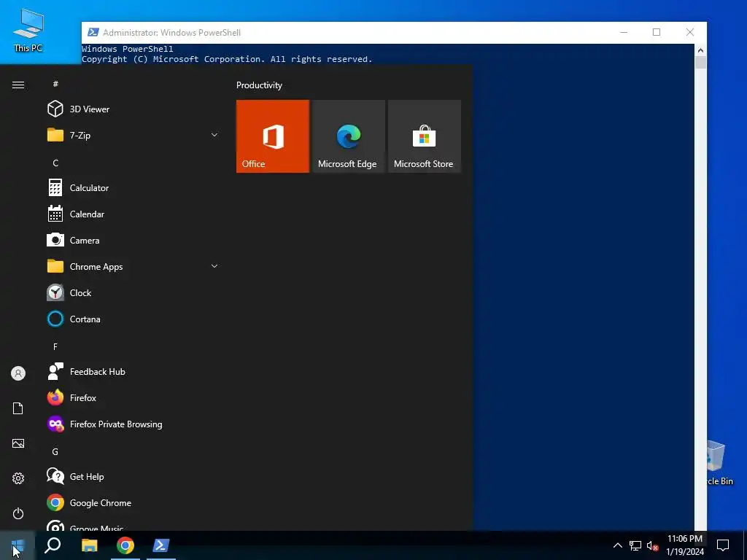This screenshot has width=747, height=560.
Task: Open the clock showing 11:06 PM
Action: (685, 545)
